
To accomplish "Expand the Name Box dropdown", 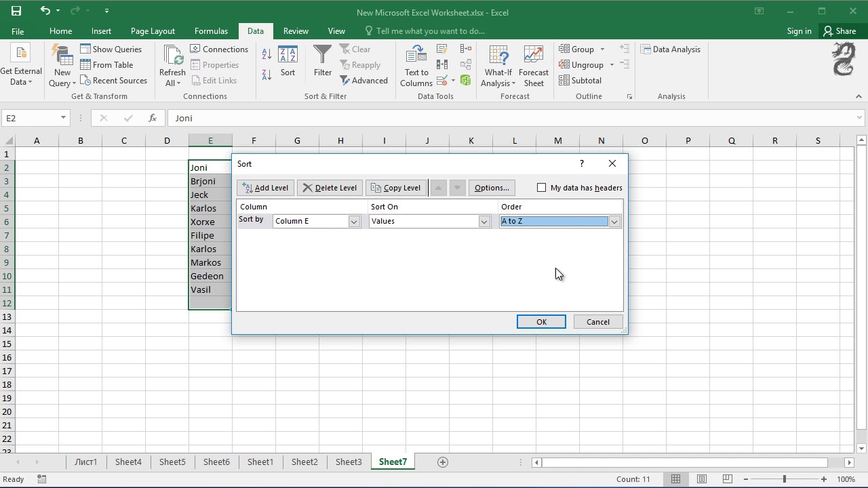I will [63, 118].
